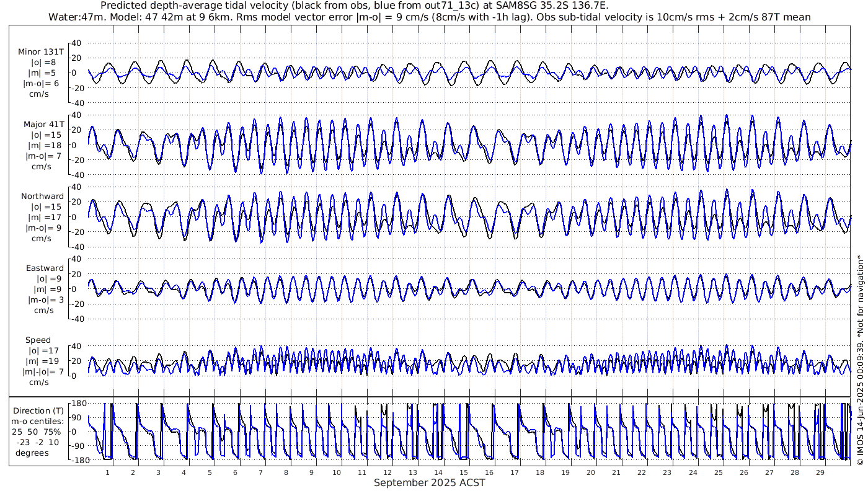Click the "-20" tick on the Eastward axis
The width and height of the screenshot is (868, 496).
(x=76, y=304)
